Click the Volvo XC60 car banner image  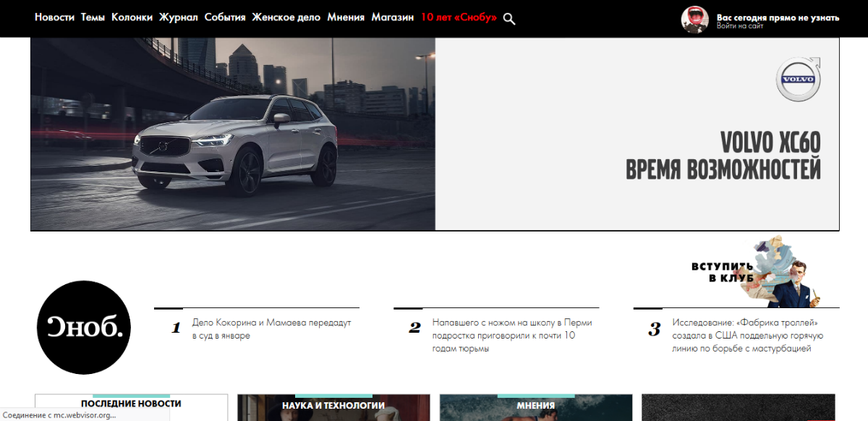click(233, 134)
